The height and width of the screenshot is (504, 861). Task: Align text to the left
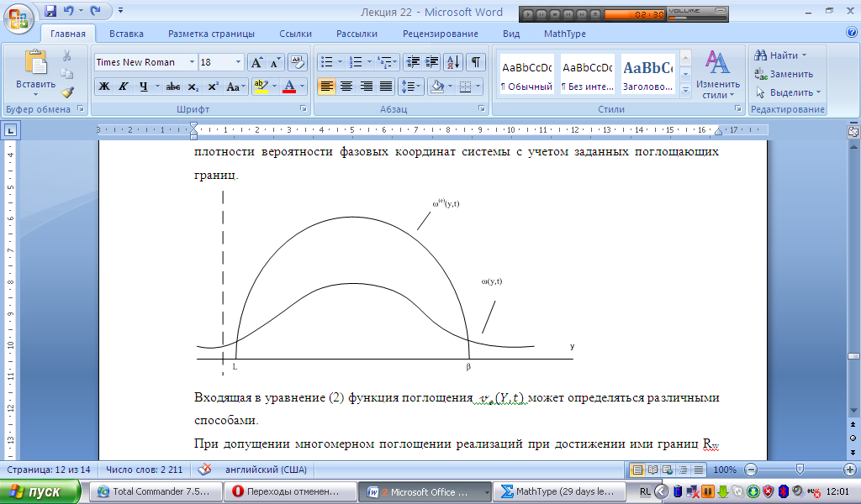327,87
